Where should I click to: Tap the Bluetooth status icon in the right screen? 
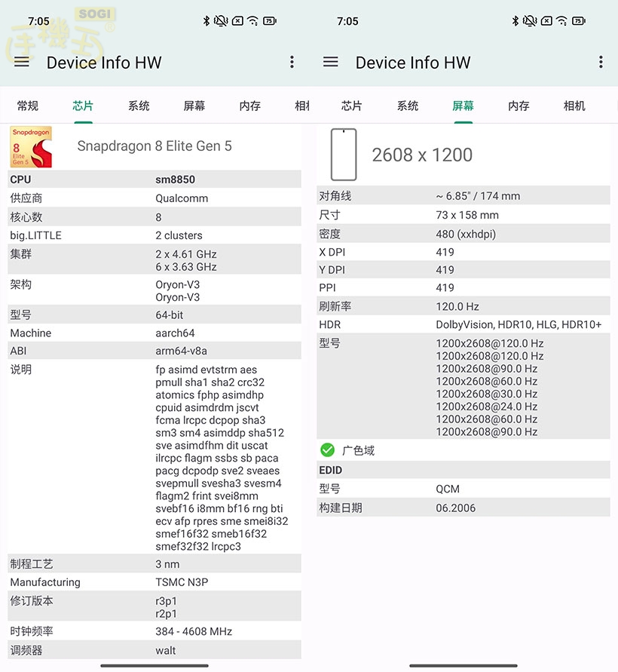click(x=516, y=20)
